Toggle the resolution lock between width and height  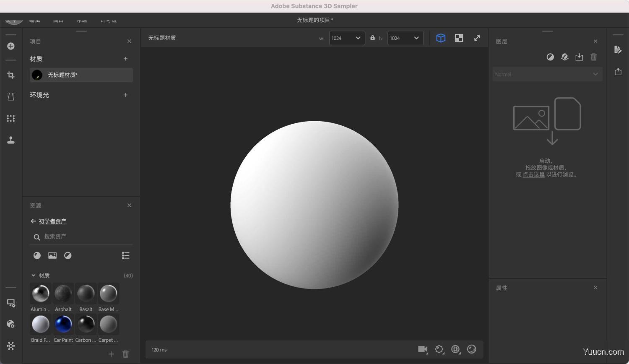(372, 38)
